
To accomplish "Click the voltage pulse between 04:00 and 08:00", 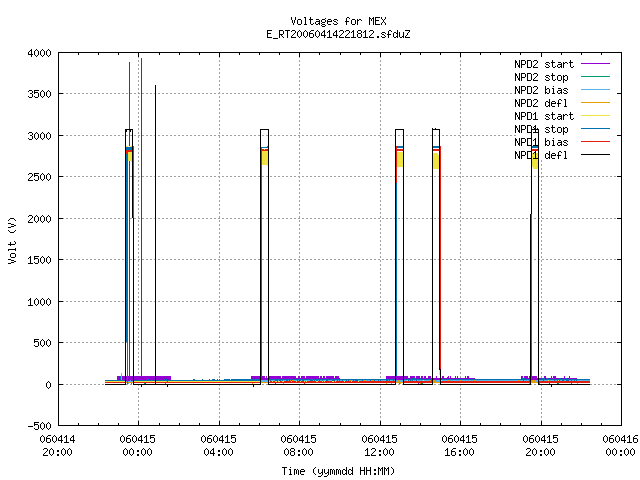I will 264,257.
